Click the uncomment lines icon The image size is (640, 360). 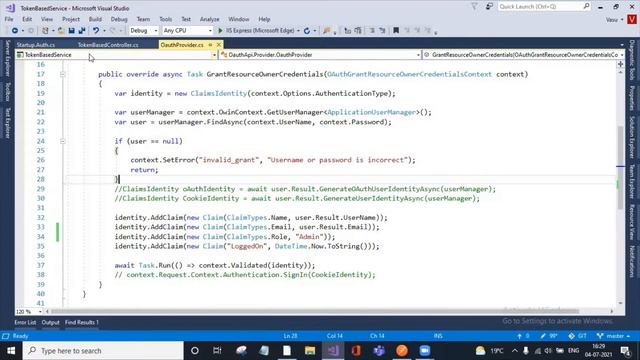coord(382,31)
